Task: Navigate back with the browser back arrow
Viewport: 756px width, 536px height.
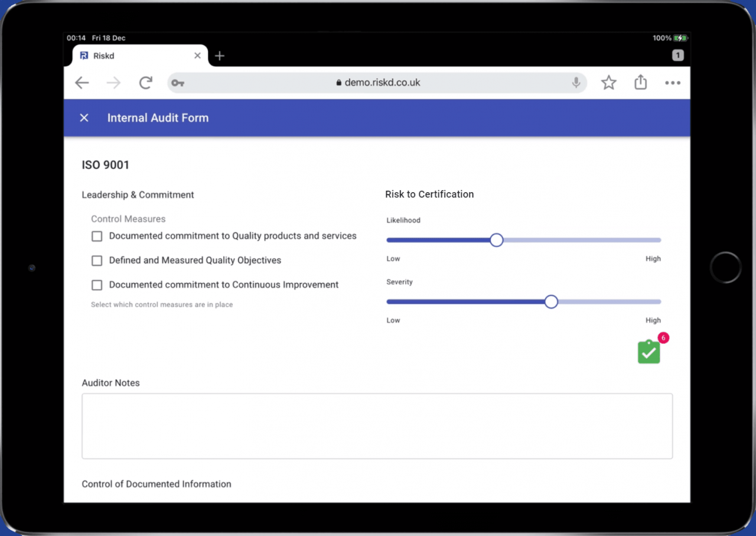Action: [x=82, y=83]
